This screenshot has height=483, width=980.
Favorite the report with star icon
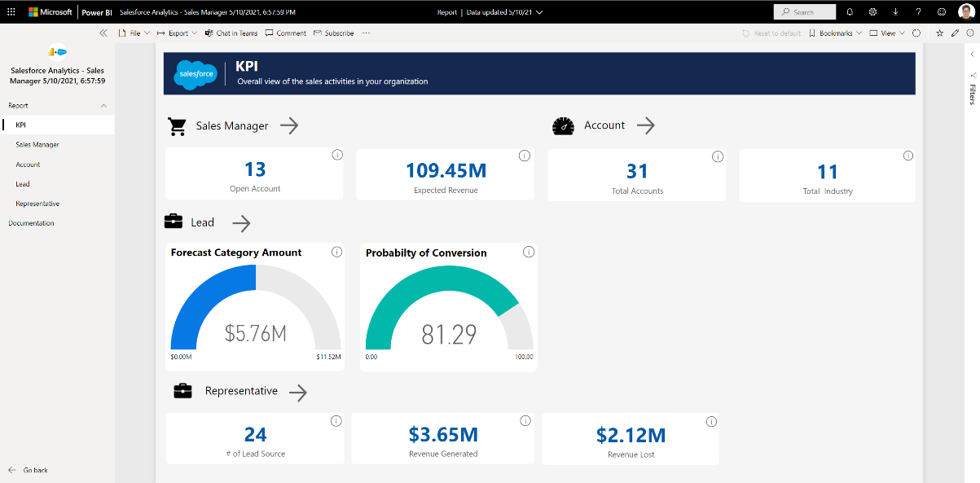tap(939, 33)
